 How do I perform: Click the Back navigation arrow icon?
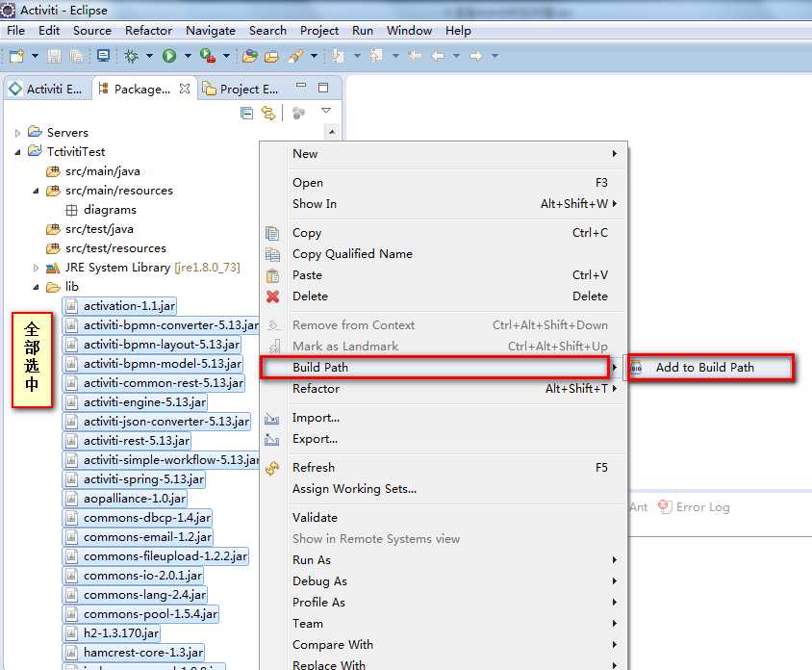(438, 56)
